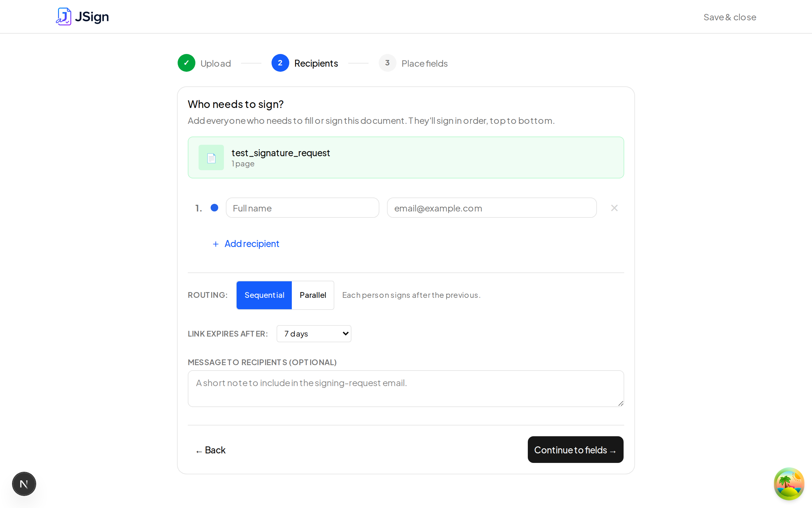
Task: Click the Back button
Action: click(x=211, y=450)
